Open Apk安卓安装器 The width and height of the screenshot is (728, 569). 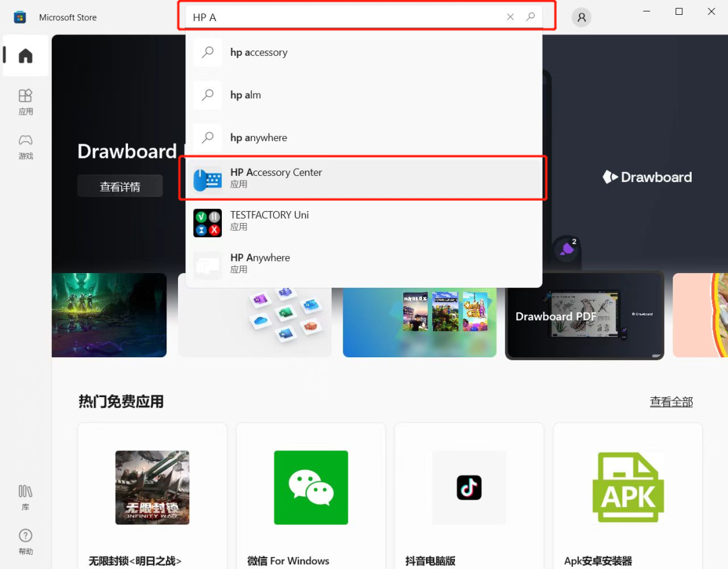click(628, 487)
